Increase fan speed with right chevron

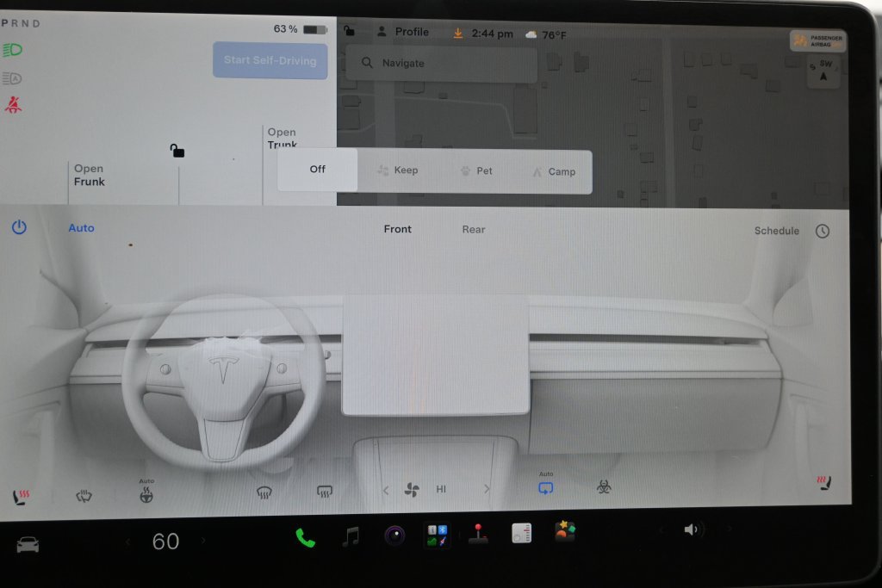point(487,489)
